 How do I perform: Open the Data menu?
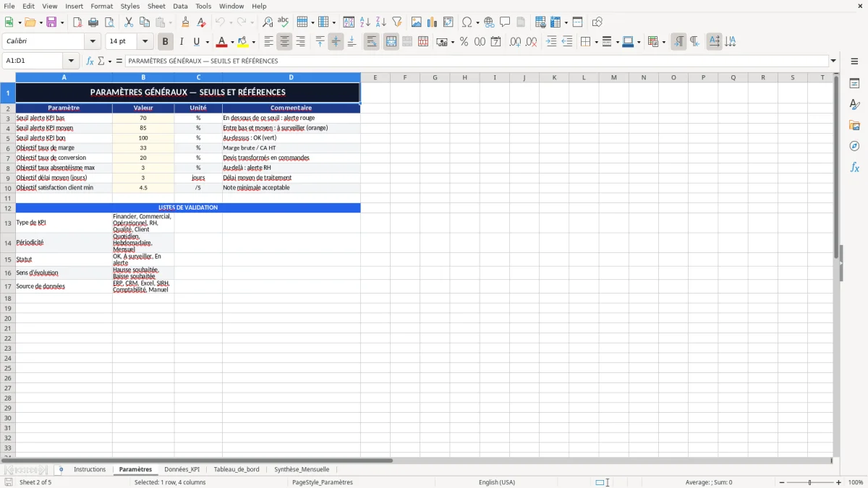180,6
